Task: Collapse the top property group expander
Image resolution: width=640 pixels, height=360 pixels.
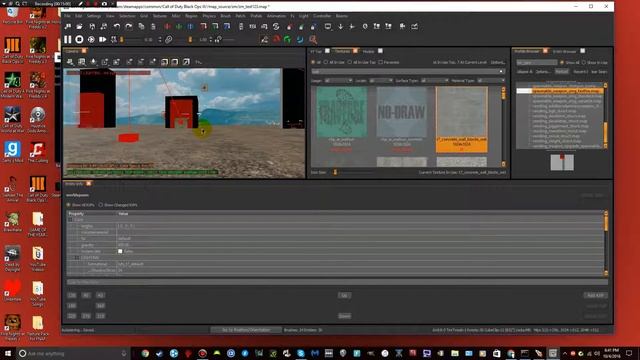Action: (x=70, y=220)
